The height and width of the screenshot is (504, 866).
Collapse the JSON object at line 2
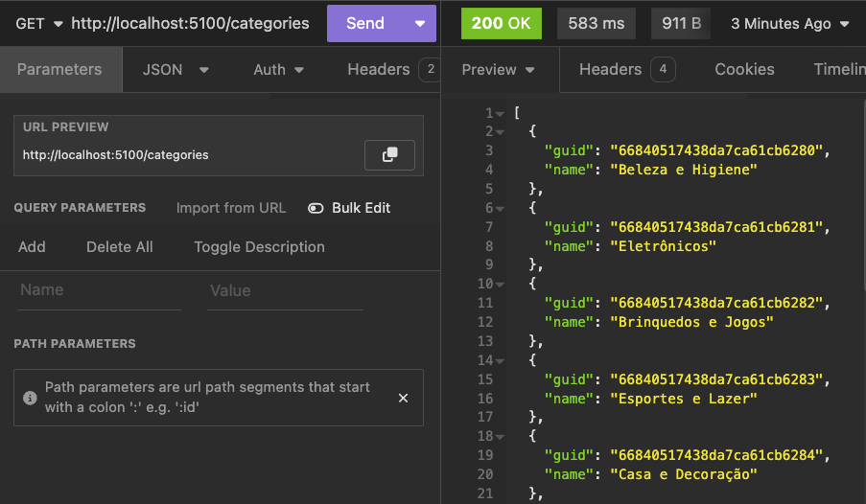click(500, 132)
